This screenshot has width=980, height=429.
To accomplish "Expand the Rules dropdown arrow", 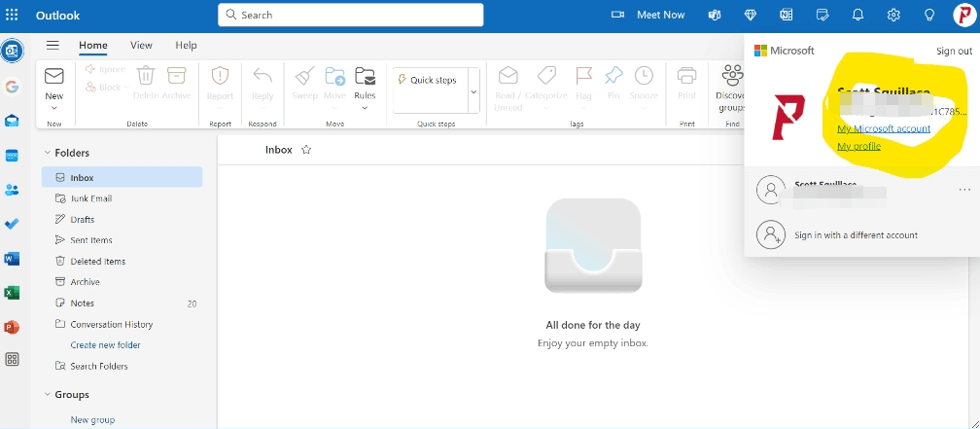I will coord(365,108).
